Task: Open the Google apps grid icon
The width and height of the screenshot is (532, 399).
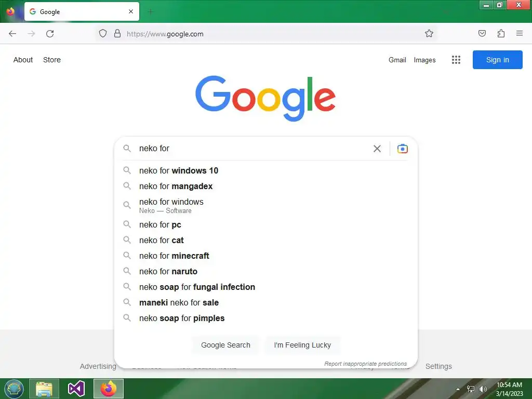Action: (456, 60)
